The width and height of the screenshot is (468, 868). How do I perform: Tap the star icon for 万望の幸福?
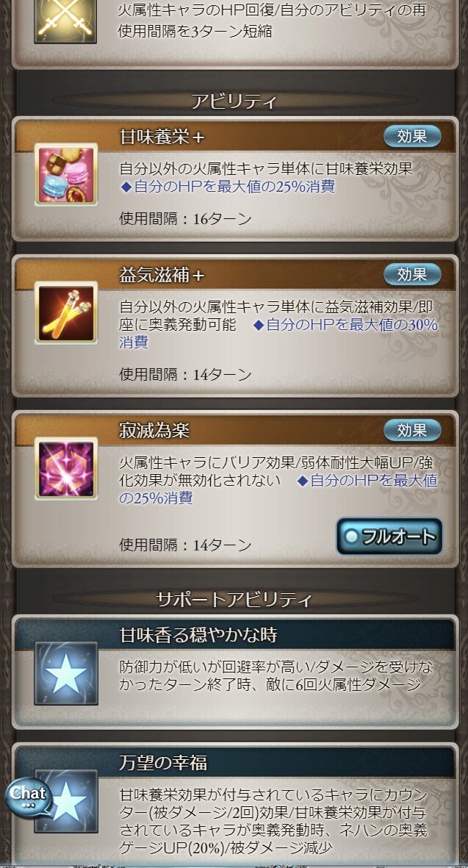(66, 801)
